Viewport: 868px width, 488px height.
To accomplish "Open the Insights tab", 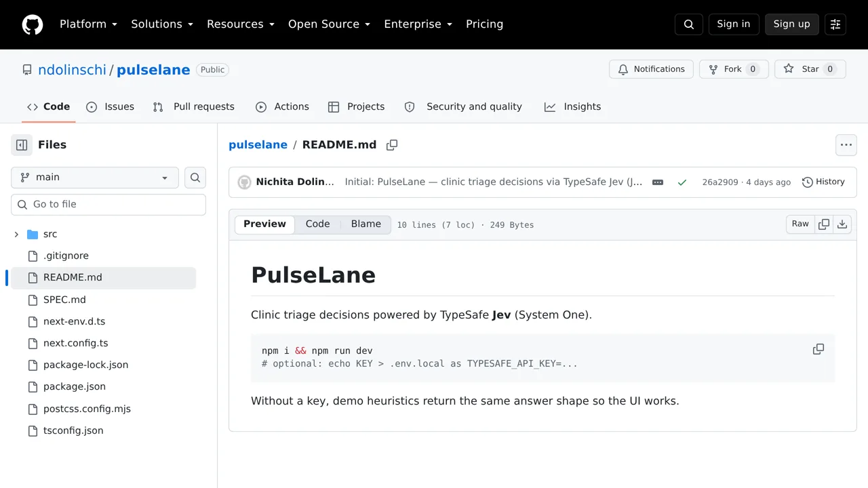I will (572, 107).
